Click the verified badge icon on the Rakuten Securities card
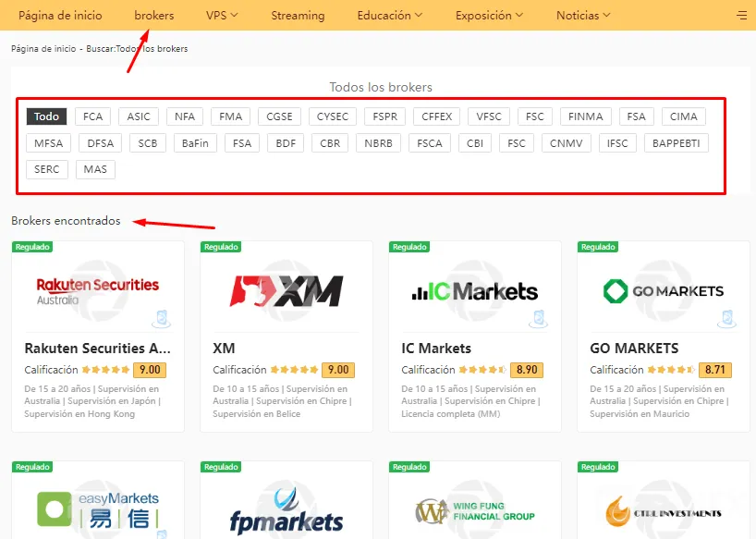Image resolution: width=756 pixels, height=539 pixels. [x=162, y=319]
